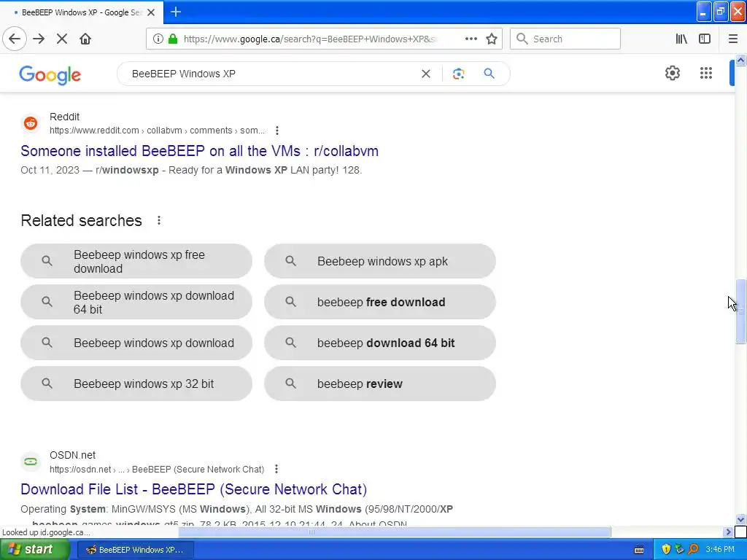
Task: Open page actions three-dot menu
Action: tap(471, 39)
